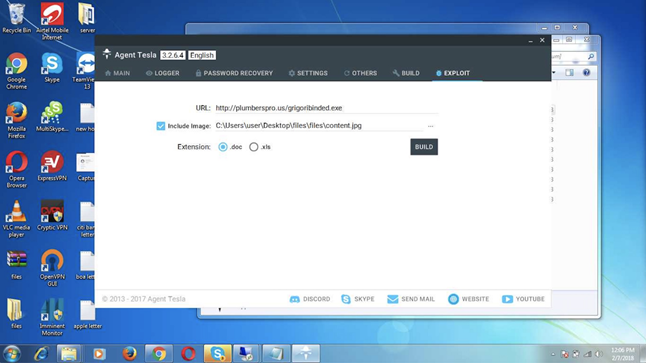The image size is (646, 363).
Task: Launch Mozilla Firefox from the desktop
Action: click(16, 120)
